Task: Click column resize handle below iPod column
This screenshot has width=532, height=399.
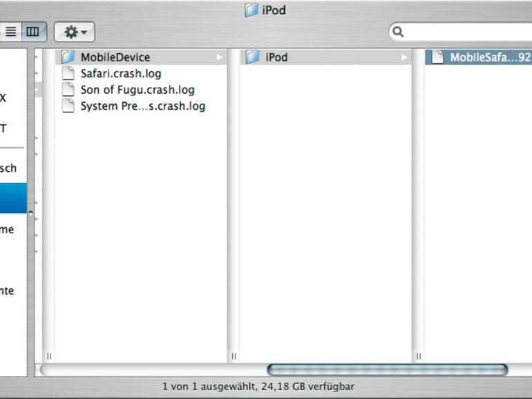Action: click(234, 356)
